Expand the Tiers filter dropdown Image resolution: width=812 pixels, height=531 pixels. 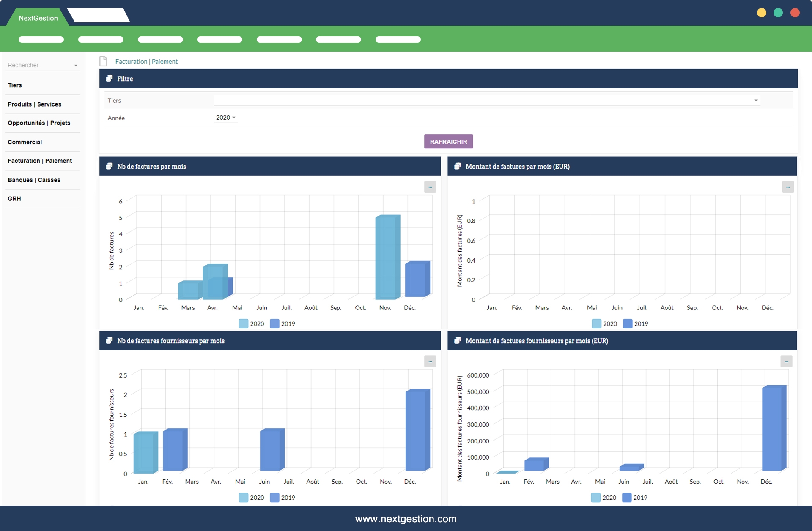pos(756,101)
